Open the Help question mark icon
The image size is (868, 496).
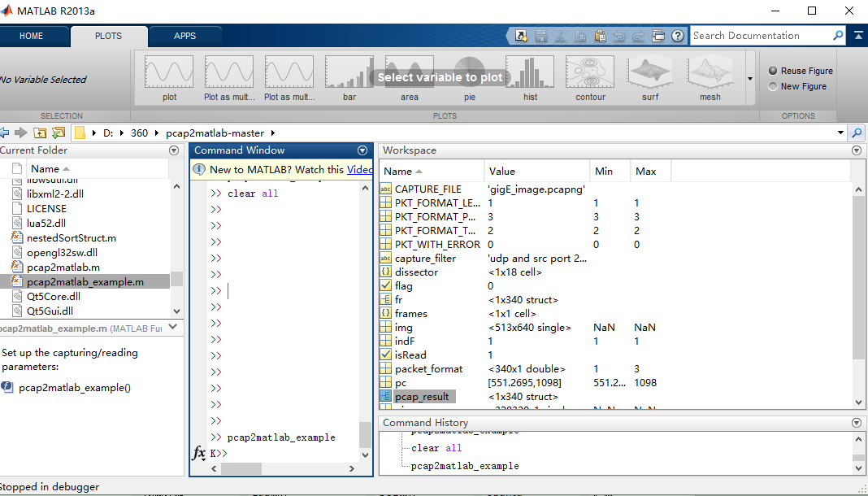point(677,36)
